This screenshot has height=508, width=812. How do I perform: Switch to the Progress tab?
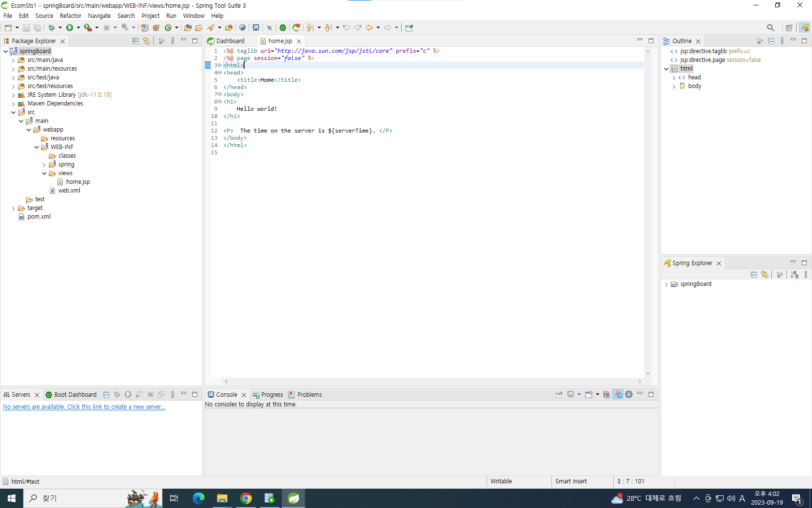tap(268, 395)
